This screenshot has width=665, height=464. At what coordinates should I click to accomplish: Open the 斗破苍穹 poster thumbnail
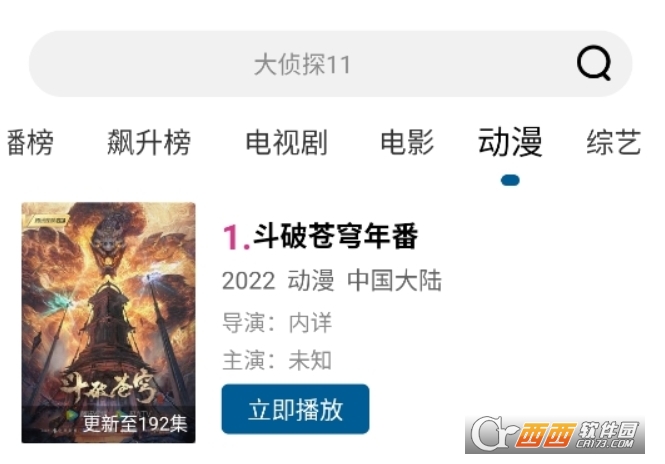[109, 323]
